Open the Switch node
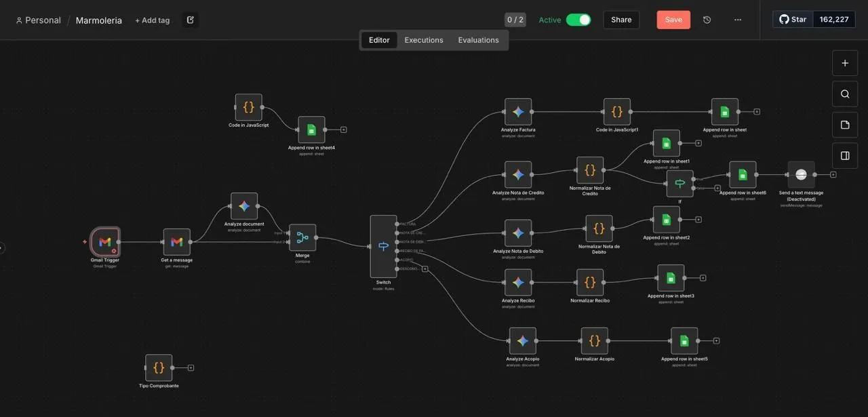This screenshot has width=868, height=417. [384, 247]
